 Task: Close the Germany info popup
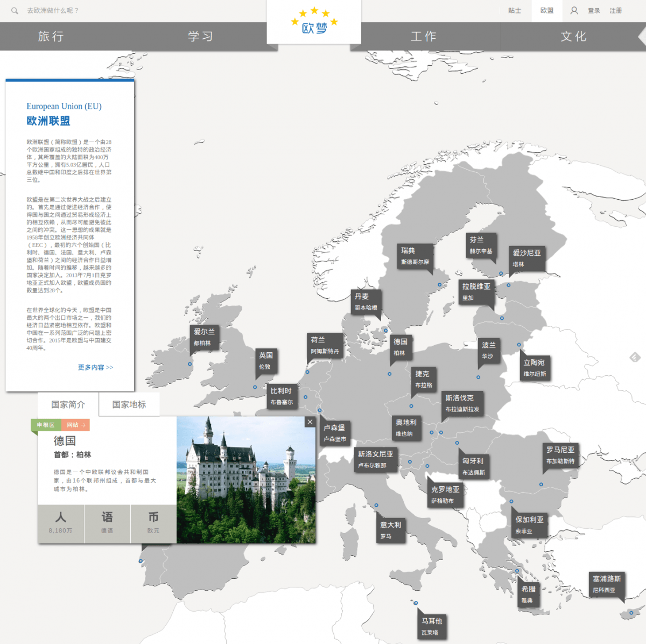pyautogui.click(x=310, y=422)
